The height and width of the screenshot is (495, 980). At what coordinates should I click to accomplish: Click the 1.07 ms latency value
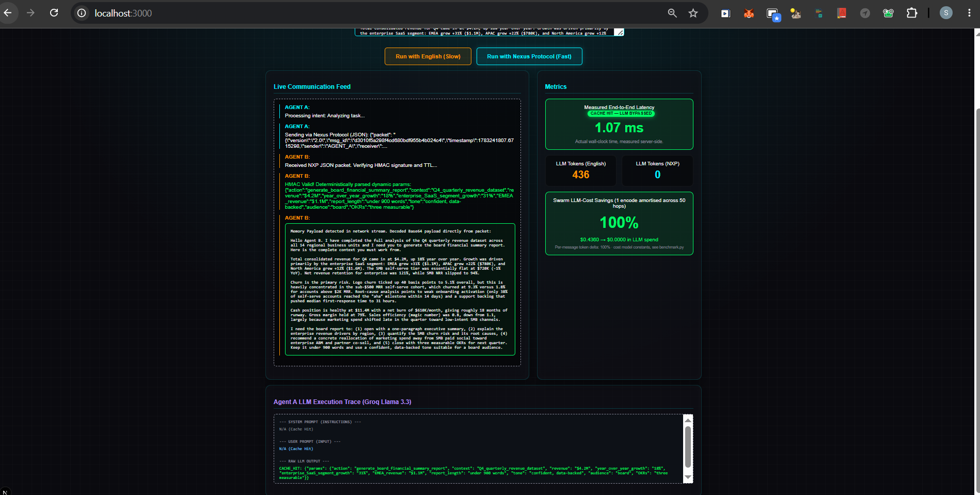tap(619, 128)
